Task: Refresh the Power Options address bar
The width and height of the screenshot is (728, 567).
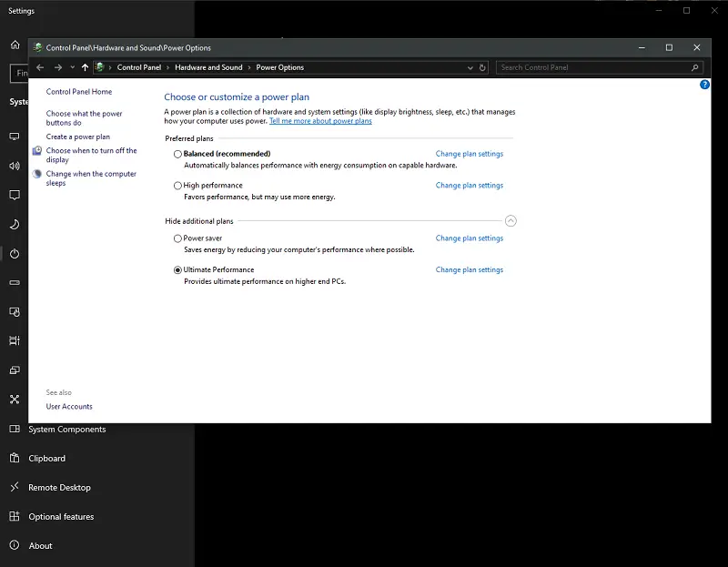Action: (x=482, y=67)
